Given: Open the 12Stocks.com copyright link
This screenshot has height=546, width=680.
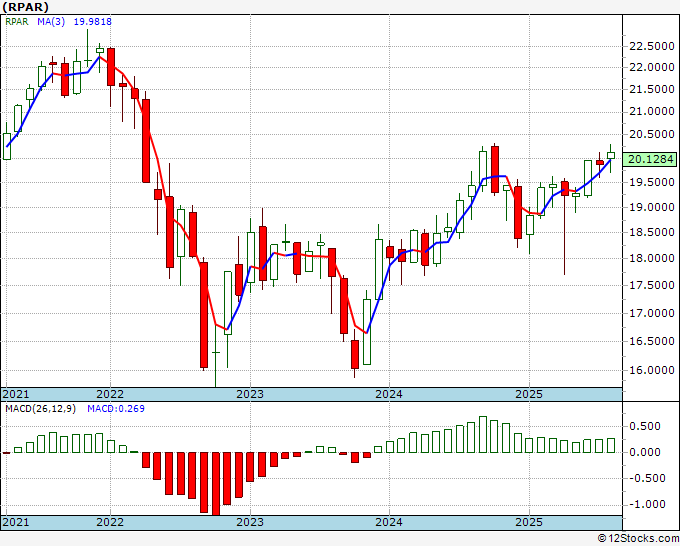Looking at the screenshot, I should pyautogui.click(x=638, y=539).
